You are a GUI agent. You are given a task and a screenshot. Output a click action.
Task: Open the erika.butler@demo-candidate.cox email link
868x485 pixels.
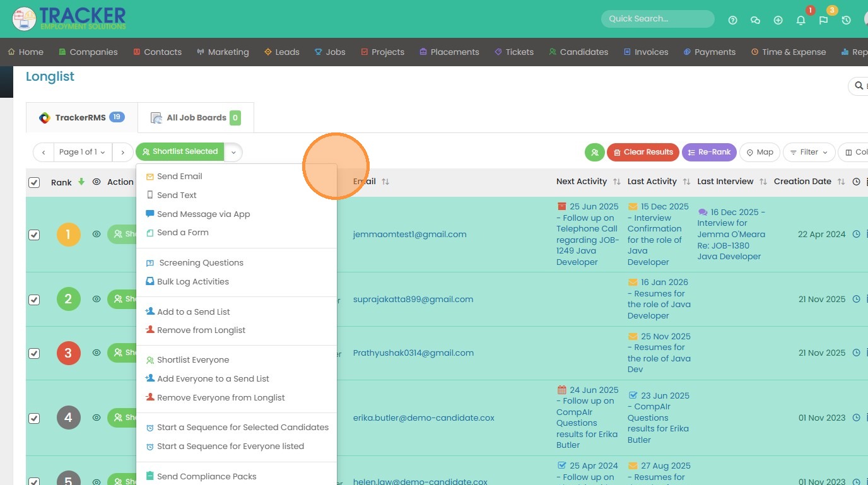click(424, 418)
